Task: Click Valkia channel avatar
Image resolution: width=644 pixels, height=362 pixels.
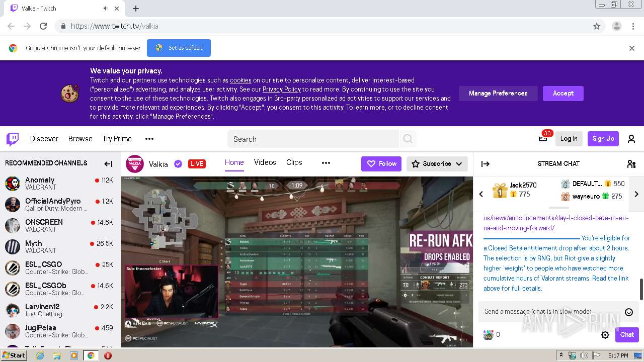Action: click(x=134, y=163)
